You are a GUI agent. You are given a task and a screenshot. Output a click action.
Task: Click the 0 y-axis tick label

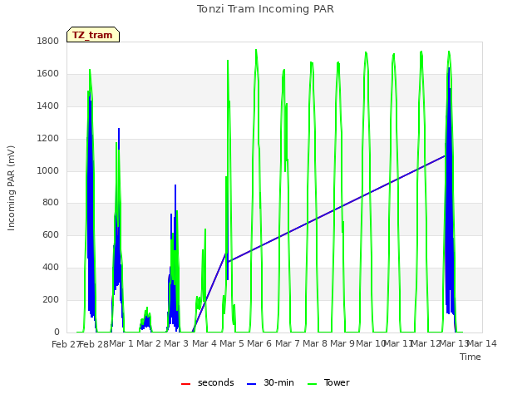(x=57, y=332)
